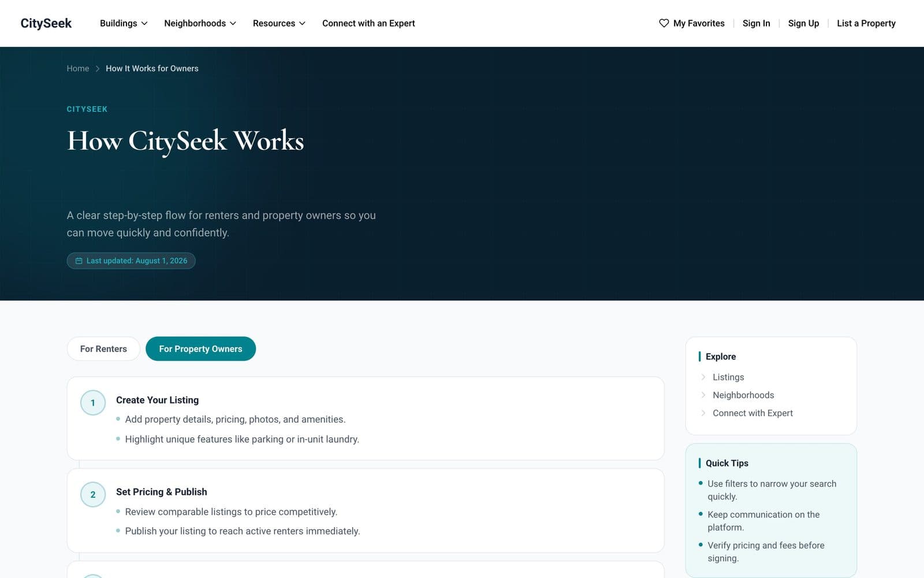Image resolution: width=924 pixels, height=578 pixels.
Task: Click the CITYSEEK eyebrow label above the title
Action: [87, 109]
